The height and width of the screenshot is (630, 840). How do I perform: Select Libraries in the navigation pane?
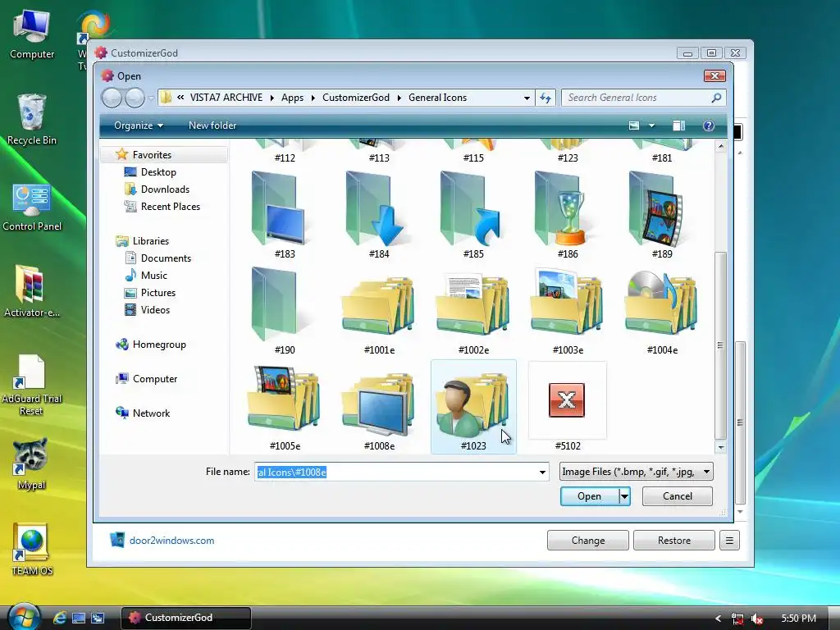151,241
